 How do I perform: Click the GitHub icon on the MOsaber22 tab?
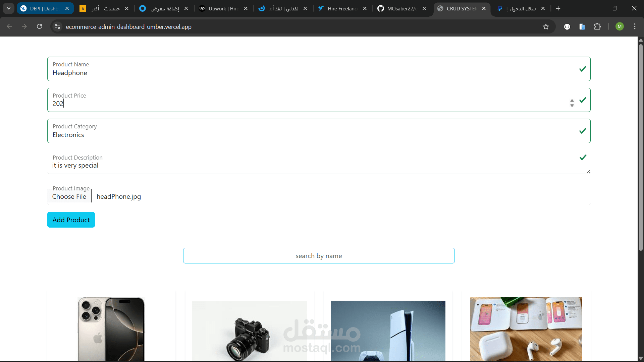point(381,8)
